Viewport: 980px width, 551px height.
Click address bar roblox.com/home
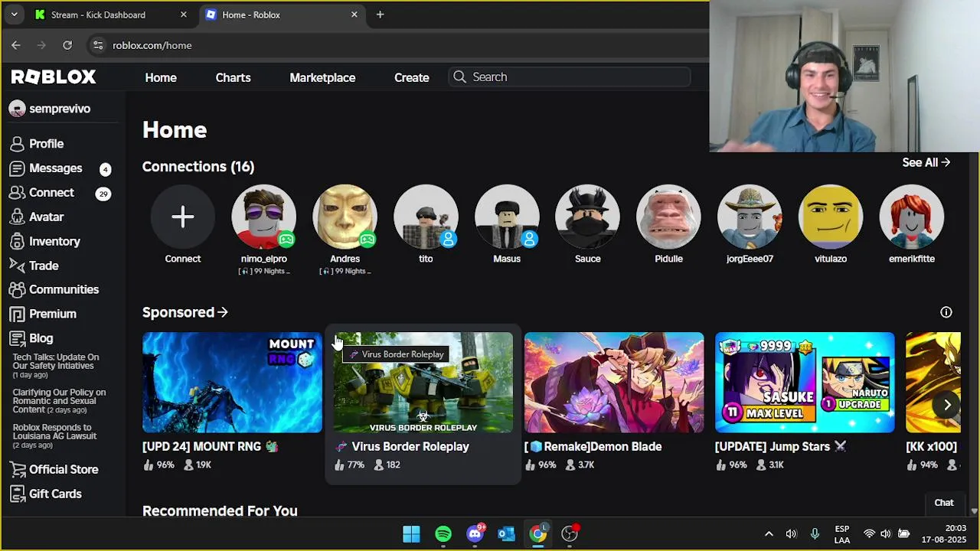(152, 45)
